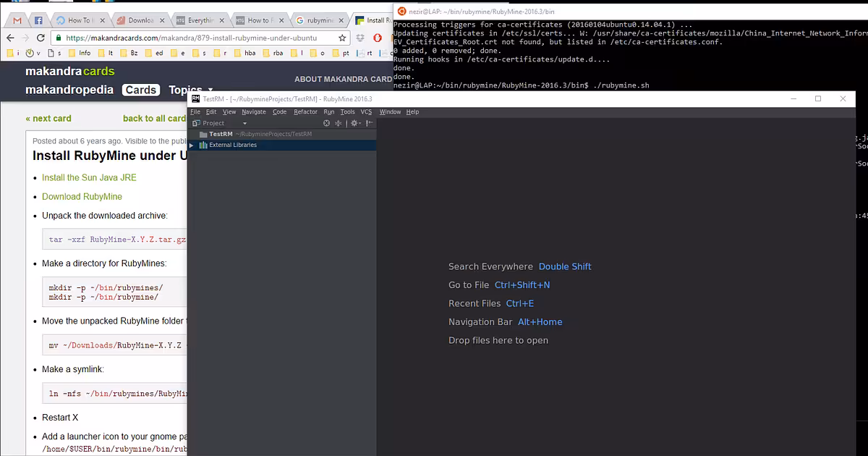The image size is (868, 456).
Task: Click the 'Cards' button on makandropedia
Action: (x=140, y=90)
